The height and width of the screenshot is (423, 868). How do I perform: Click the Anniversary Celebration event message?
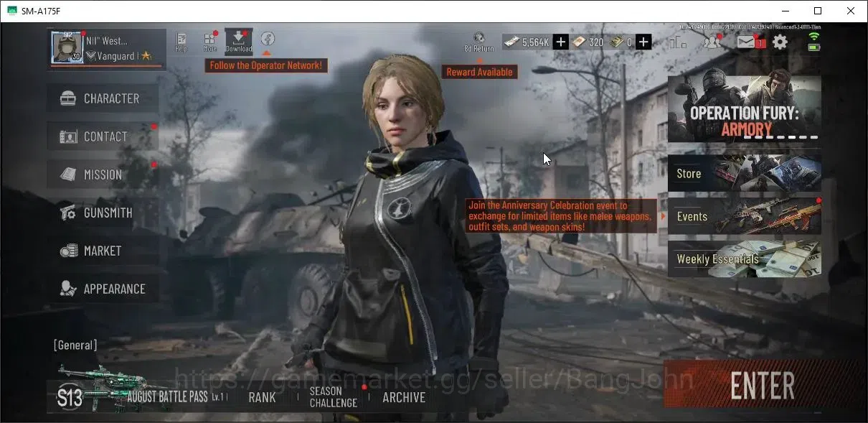pos(561,216)
